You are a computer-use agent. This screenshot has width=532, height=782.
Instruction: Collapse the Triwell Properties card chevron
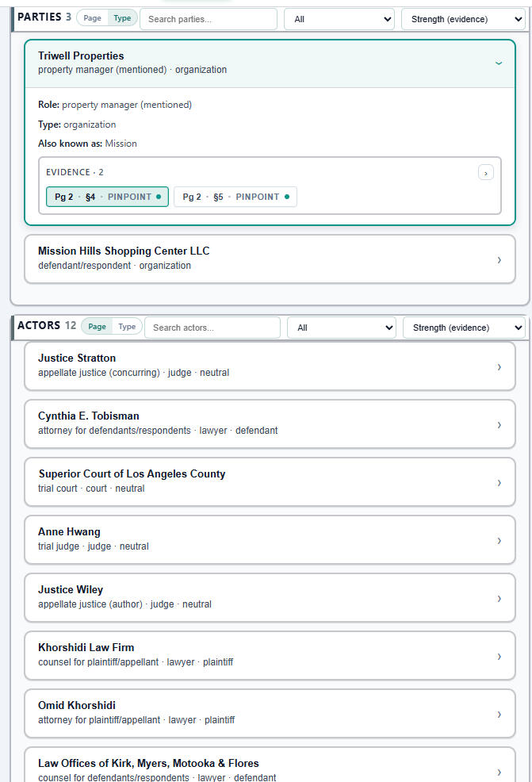[x=498, y=63]
